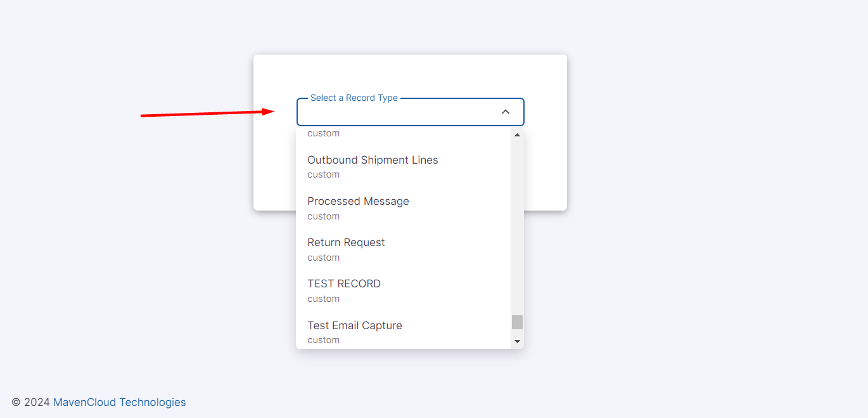Pick the TEST RECORD option
Viewport: 868px width, 418px height.
pos(344,284)
